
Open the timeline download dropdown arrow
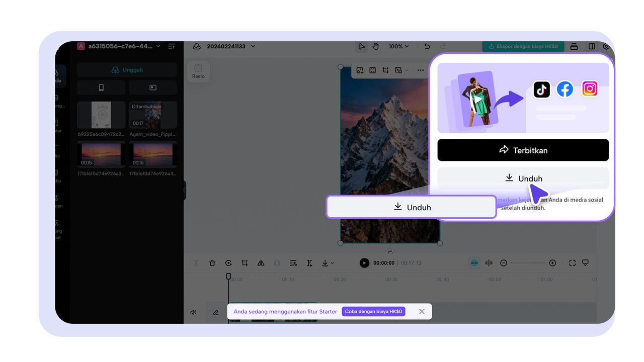(x=333, y=263)
